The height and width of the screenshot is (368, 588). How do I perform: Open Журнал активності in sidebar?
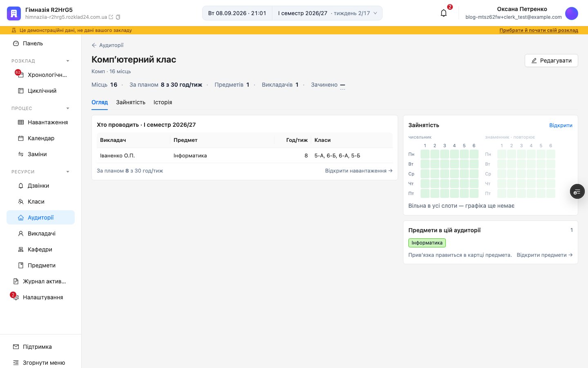[x=41, y=281]
